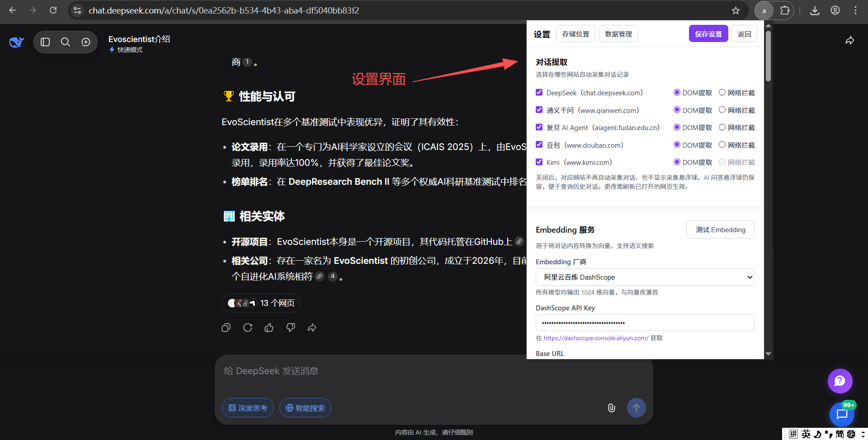Switch to the 存储位置 tab

(576, 34)
